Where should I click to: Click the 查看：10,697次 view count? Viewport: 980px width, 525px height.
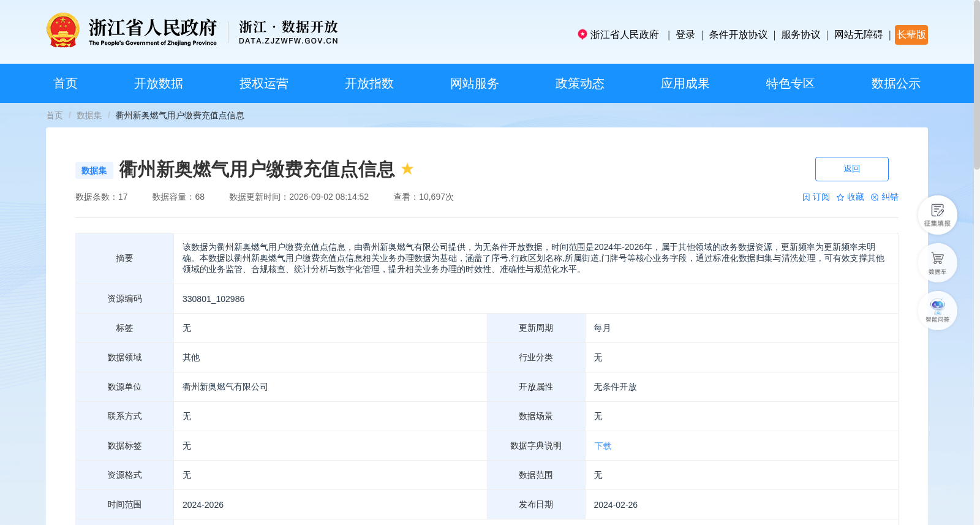pyautogui.click(x=423, y=197)
